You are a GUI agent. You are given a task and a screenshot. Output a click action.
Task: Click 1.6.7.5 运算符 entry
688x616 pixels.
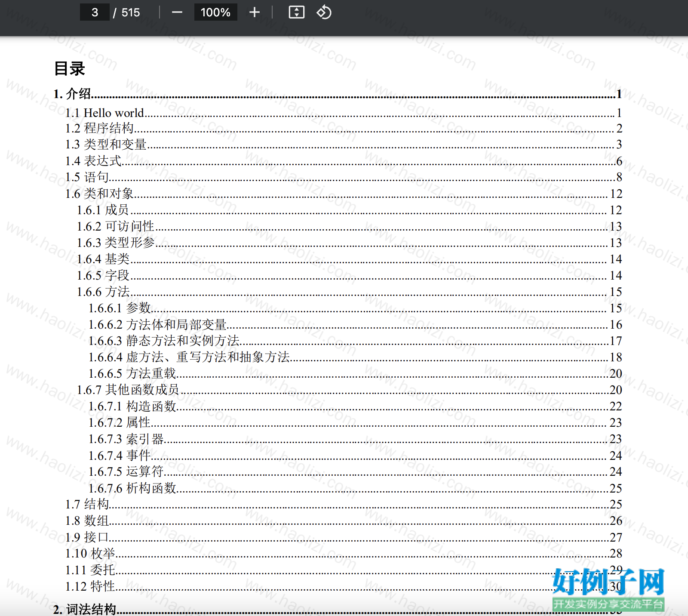pyautogui.click(x=355, y=471)
